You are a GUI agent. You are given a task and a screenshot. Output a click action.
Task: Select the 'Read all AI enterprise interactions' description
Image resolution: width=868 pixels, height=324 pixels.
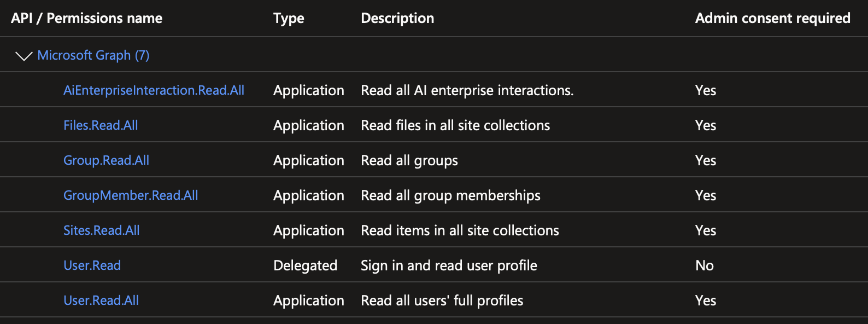(467, 90)
